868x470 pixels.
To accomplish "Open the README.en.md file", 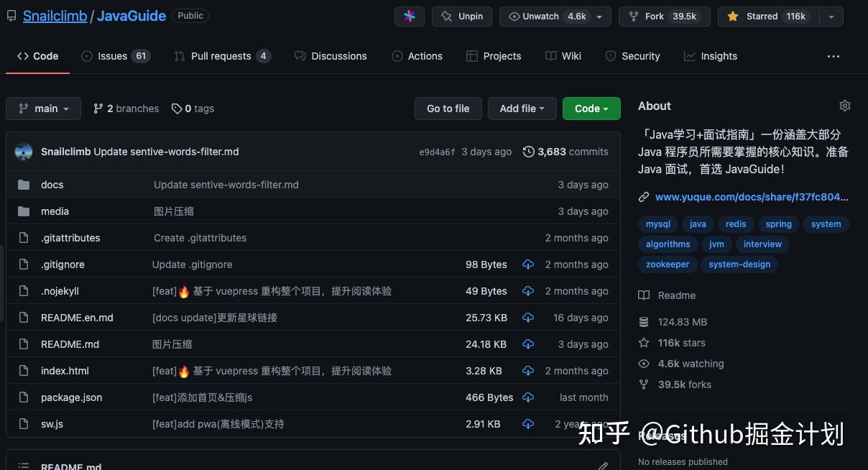I will (x=77, y=318).
